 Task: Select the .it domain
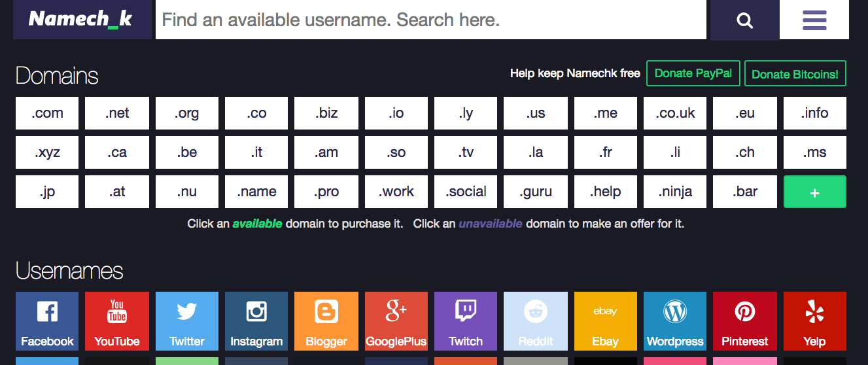pyautogui.click(x=256, y=152)
